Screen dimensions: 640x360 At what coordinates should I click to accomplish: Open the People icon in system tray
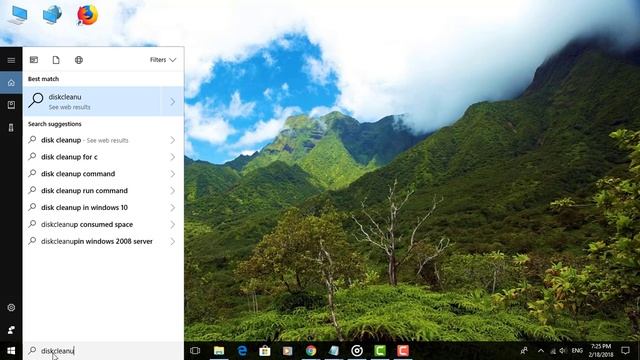[524, 351]
